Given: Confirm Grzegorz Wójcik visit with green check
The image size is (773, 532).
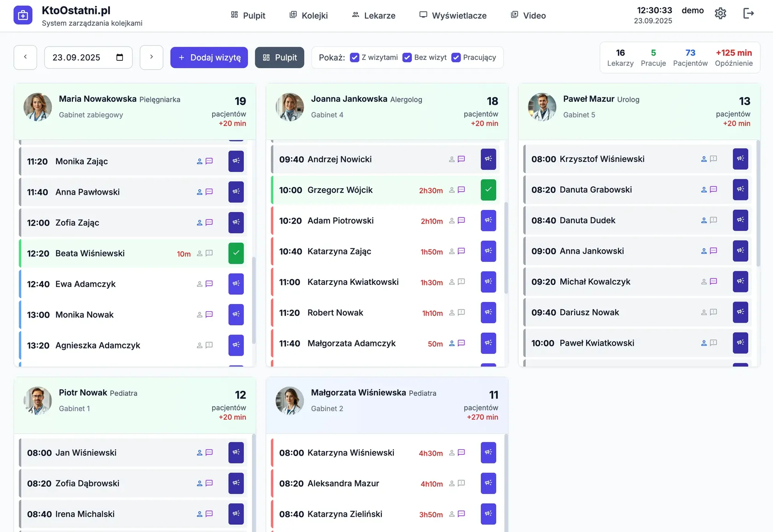Looking at the screenshot, I should pyautogui.click(x=488, y=190).
